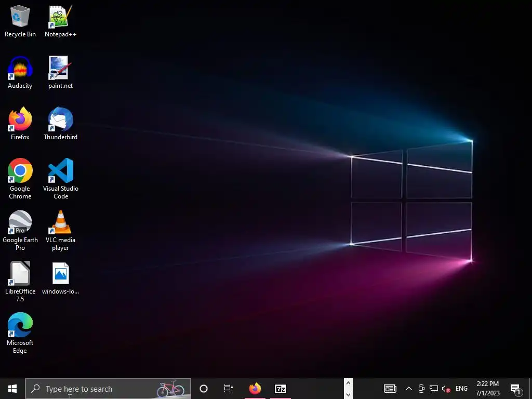The image size is (532, 399).
Task: Open ENG input language switcher
Action: [461, 389]
